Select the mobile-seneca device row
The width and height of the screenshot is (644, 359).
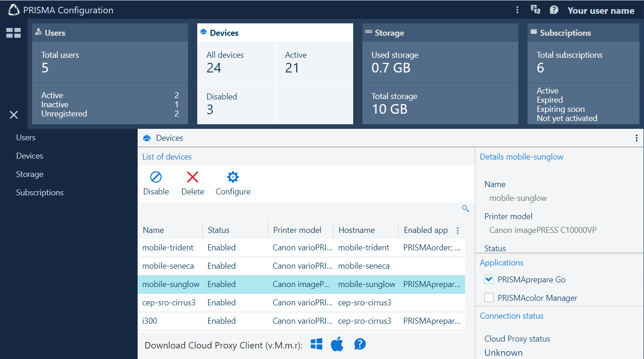301,266
